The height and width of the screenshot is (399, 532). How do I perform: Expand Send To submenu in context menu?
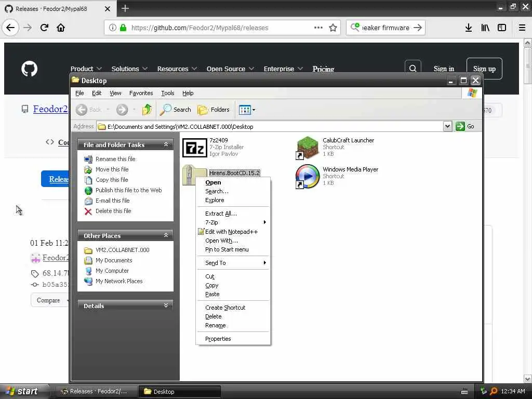click(x=233, y=263)
